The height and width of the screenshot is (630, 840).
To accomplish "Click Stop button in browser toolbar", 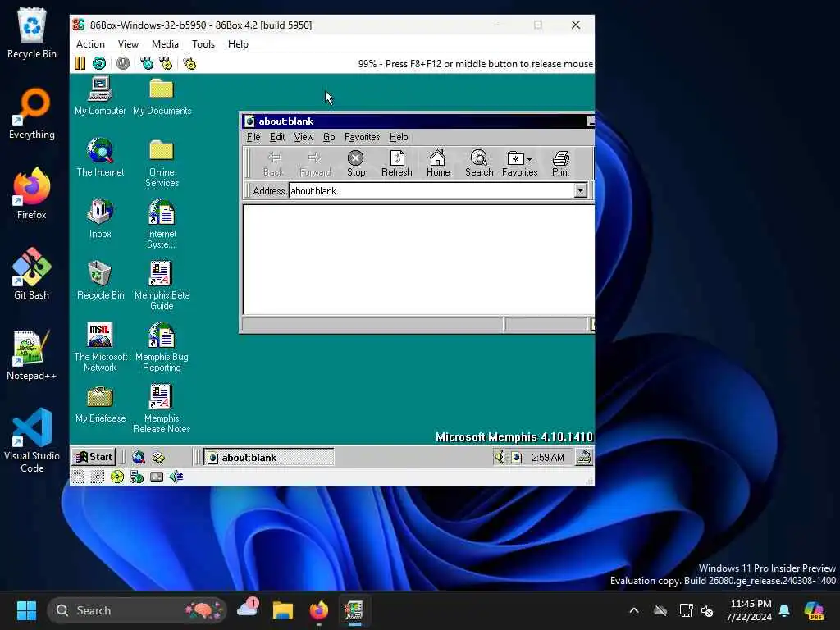I will coord(356,163).
